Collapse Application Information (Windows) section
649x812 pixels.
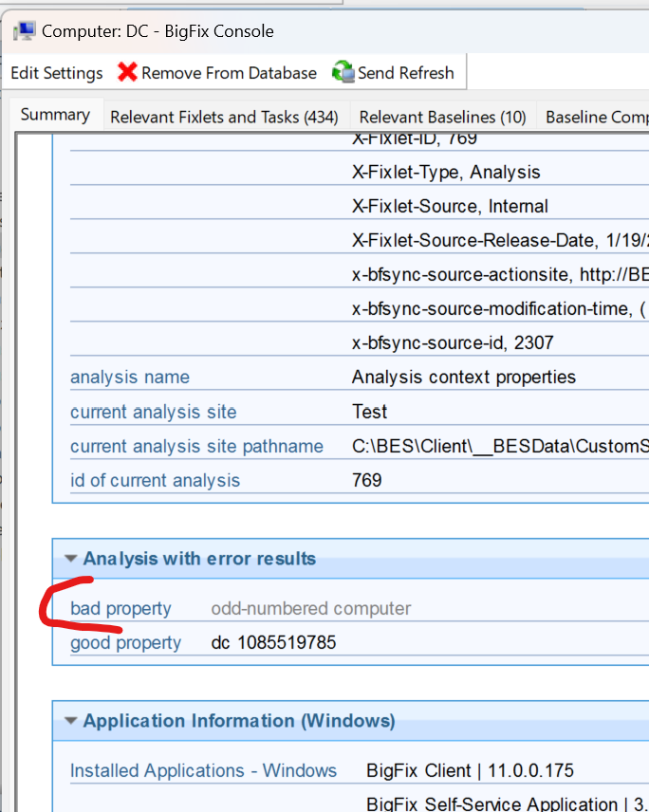70,720
